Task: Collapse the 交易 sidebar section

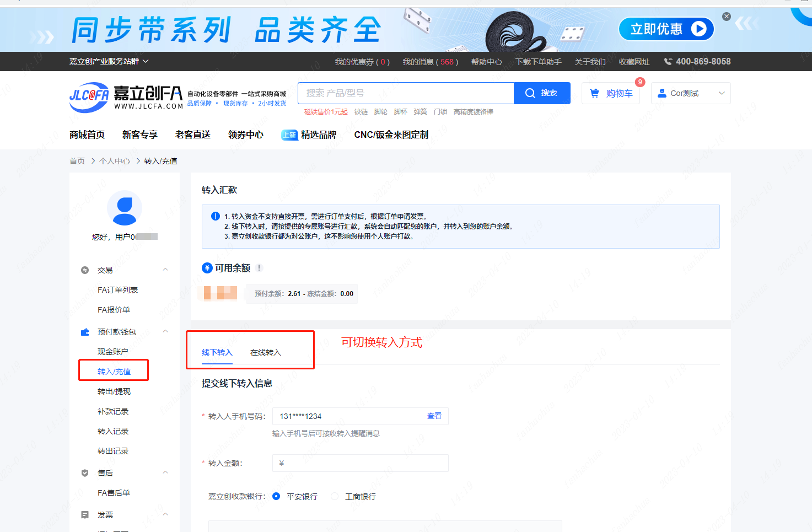Action: pyautogui.click(x=165, y=270)
